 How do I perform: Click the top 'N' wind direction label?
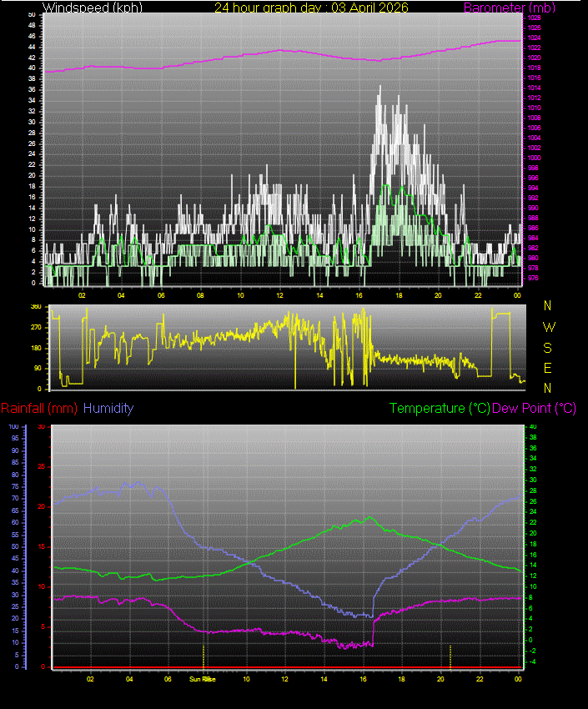tap(547, 305)
